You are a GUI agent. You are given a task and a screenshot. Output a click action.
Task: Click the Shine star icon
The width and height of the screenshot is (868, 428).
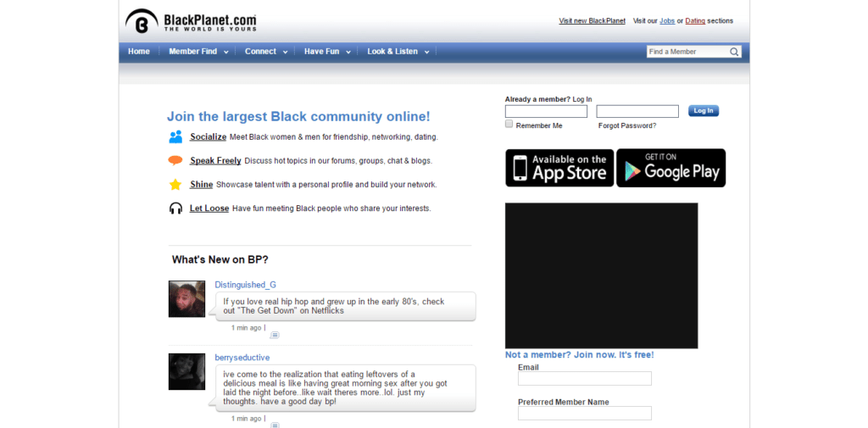click(175, 185)
